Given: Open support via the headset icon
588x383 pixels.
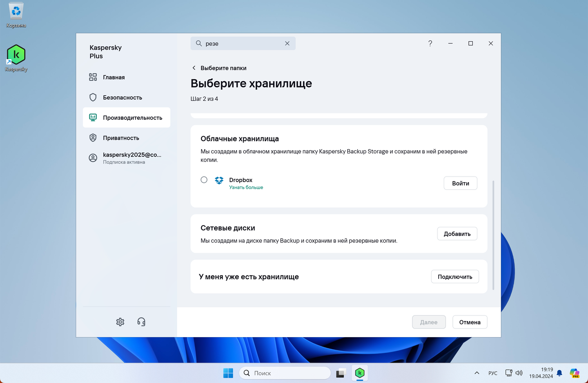Looking at the screenshot, I should tap(142, 322).
